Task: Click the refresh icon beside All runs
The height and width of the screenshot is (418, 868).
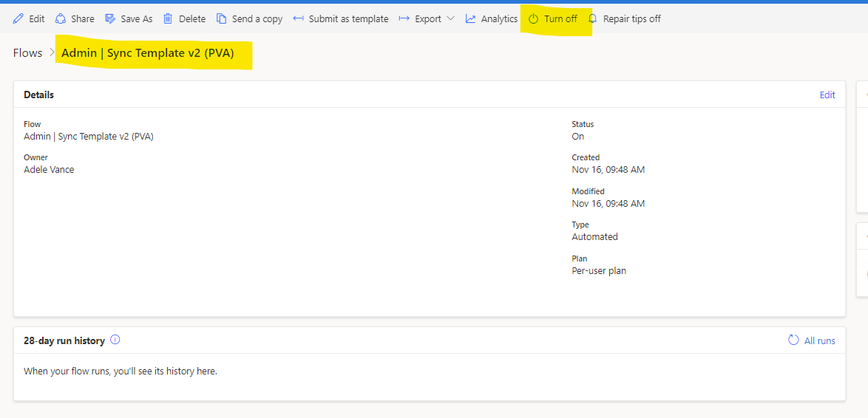Action: [793, 340]
